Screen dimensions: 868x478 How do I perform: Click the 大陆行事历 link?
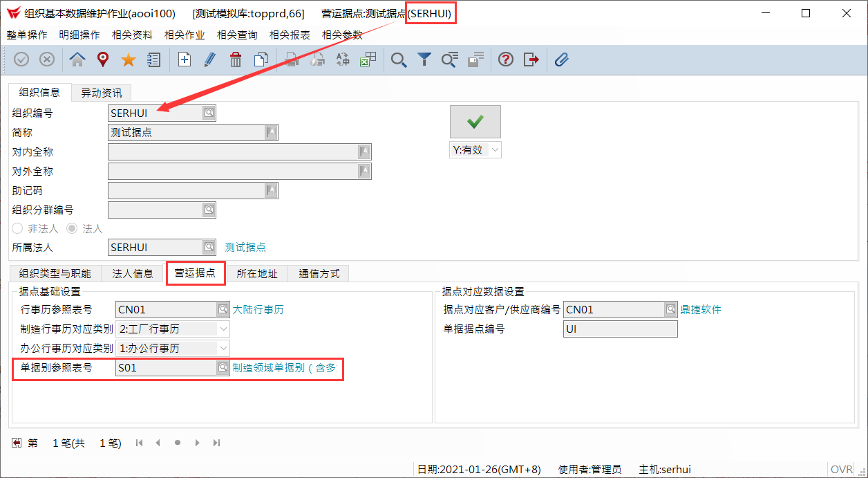258,309
